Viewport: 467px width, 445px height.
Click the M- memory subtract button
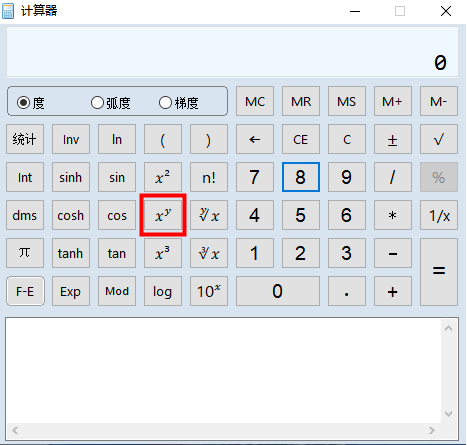pos(439,101)
